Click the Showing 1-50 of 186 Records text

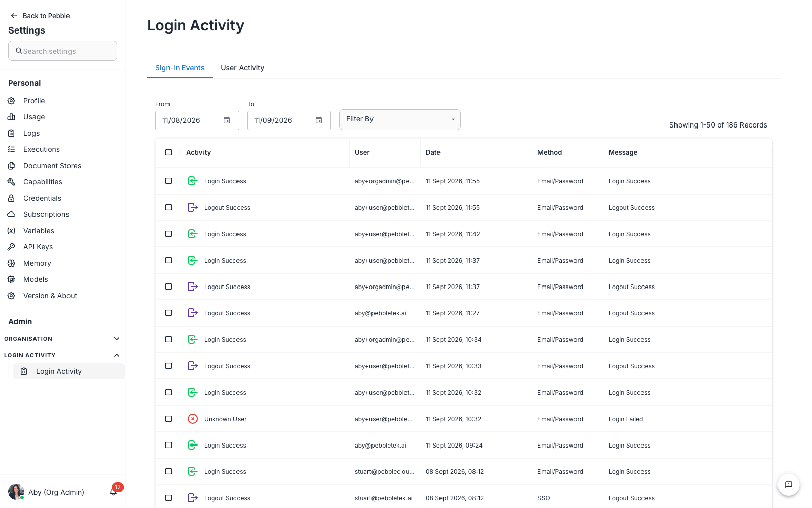coord(718,125)
